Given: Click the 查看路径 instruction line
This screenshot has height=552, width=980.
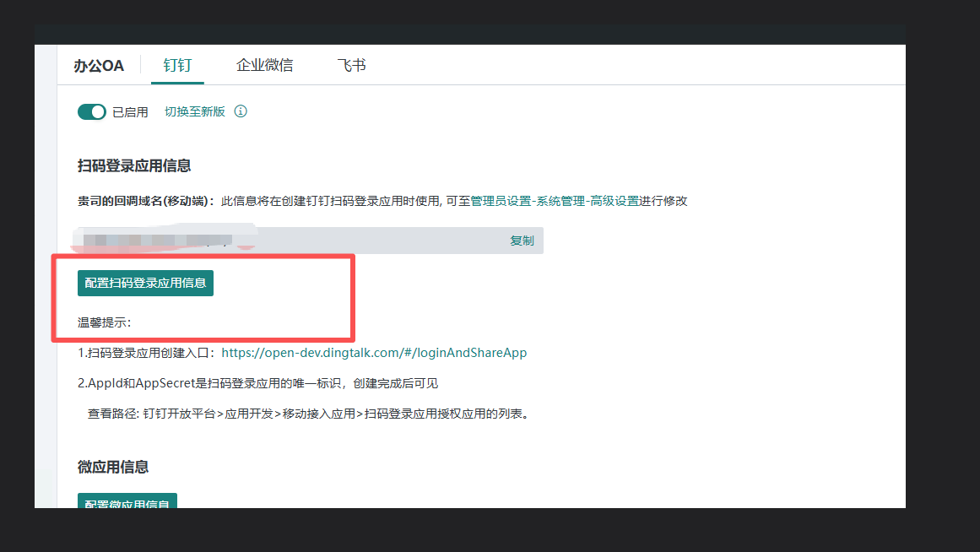Looking at the screenshot, I should [x=310, y=414].
